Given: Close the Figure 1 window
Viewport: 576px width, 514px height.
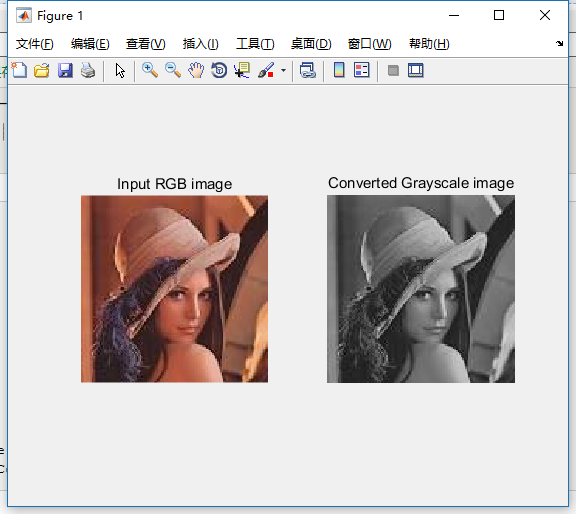Looking at the screenshot, I should [545, 15].
